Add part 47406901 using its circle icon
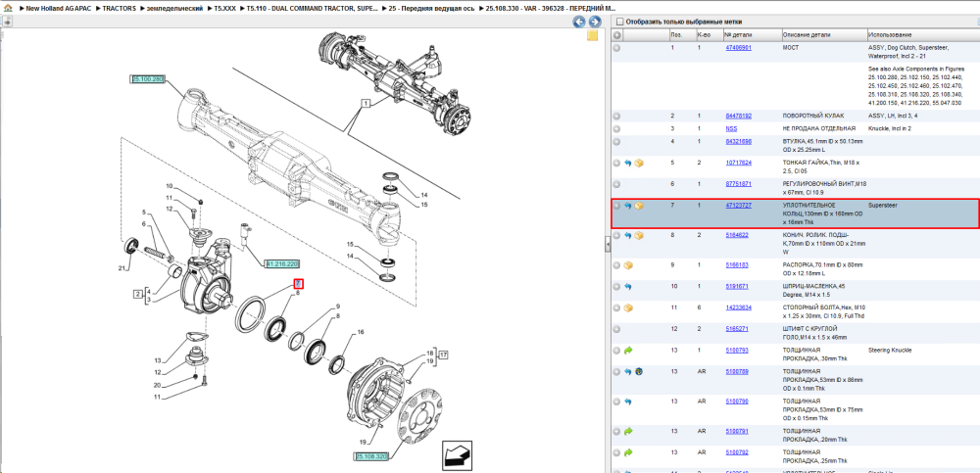 [616, 47]
